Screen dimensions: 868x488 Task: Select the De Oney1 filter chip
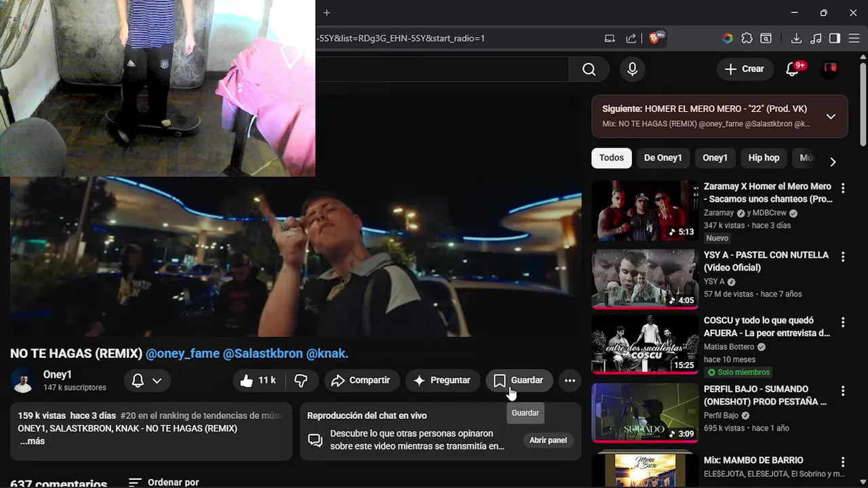coord(663,158)
